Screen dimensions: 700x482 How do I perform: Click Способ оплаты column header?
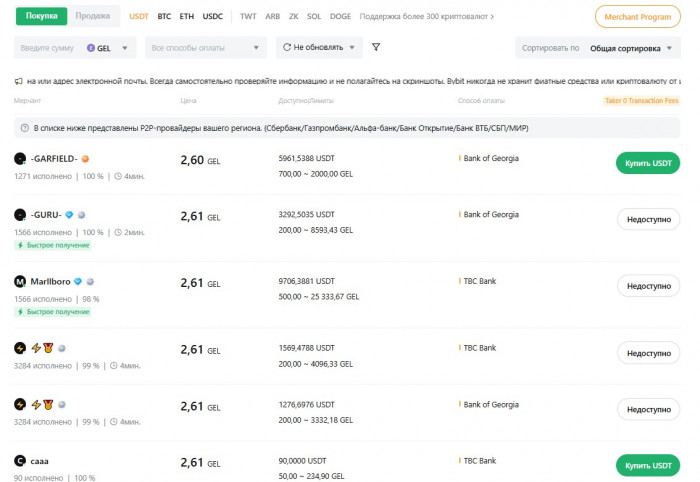481,100
